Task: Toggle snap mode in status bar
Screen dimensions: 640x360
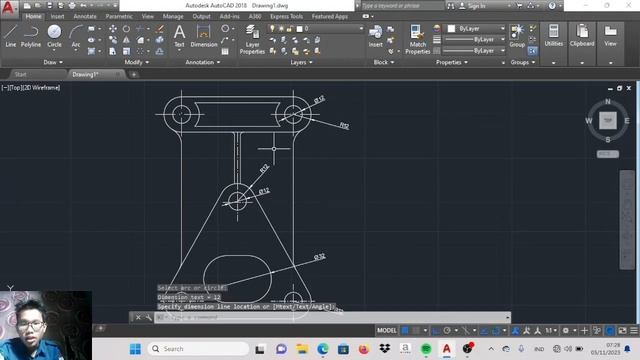Action: (416, 330)
